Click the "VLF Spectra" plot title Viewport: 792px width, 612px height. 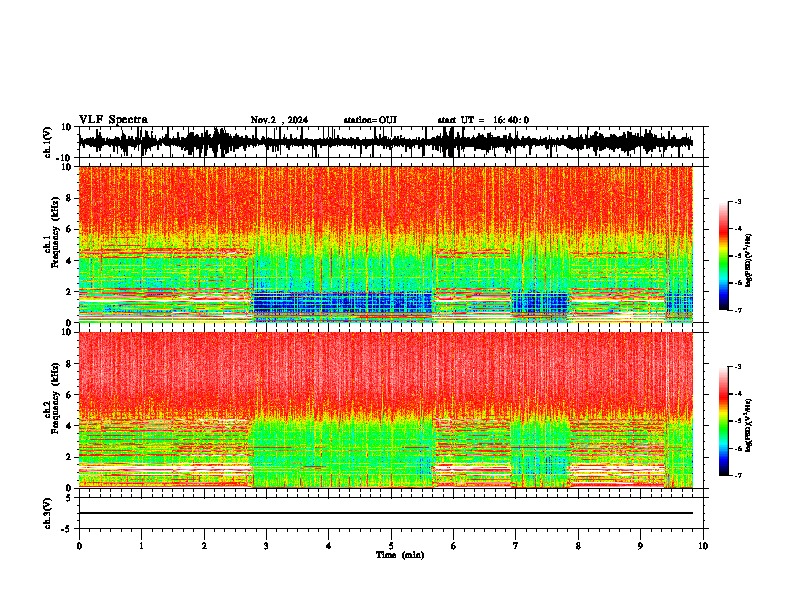click(113, 120)
